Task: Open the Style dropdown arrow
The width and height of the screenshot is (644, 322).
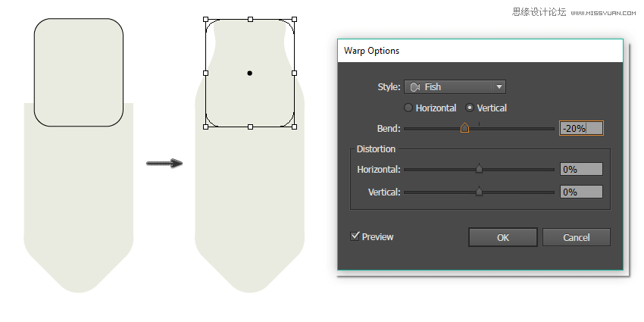Action: 498,87
